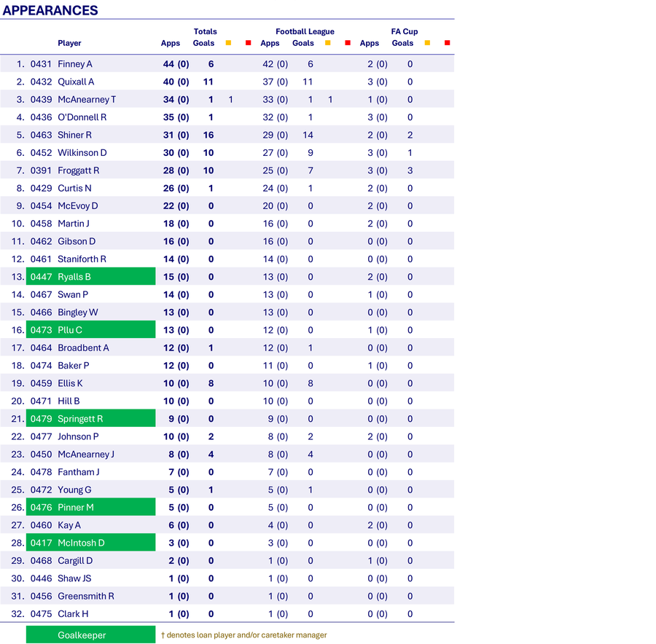Click the Totals red card icon
The height and width of the screenshot is (644, 656).
[x=249, y=43]
